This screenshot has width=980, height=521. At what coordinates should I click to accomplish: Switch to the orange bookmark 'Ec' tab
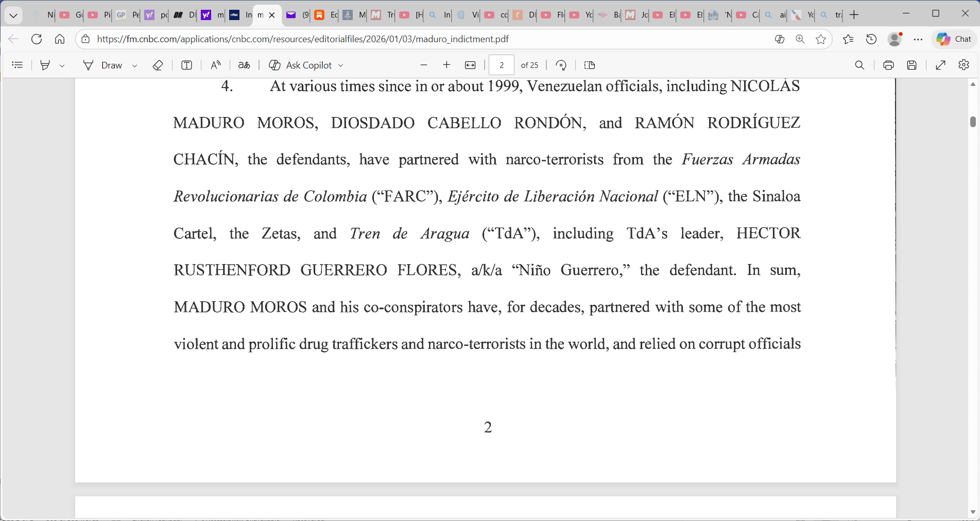325,15
